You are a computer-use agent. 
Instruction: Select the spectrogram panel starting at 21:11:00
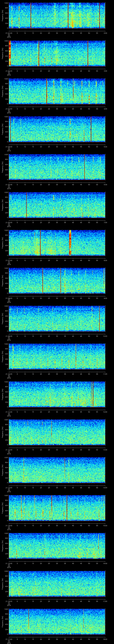click(x=57, y=394)
